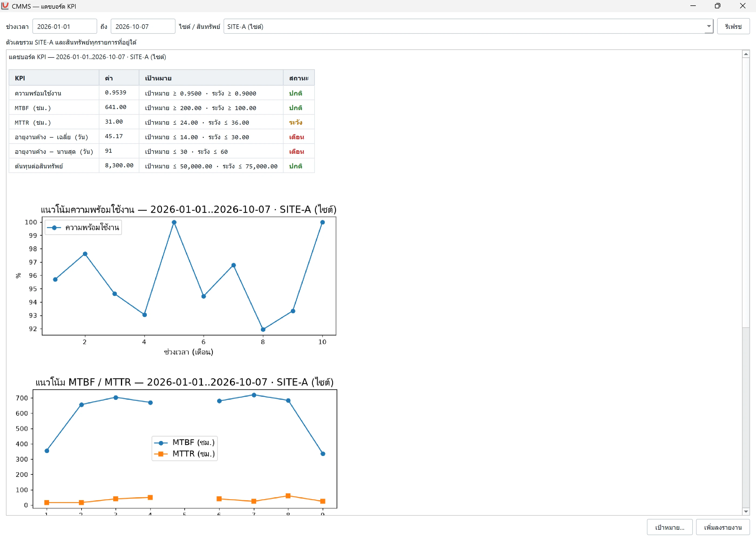
Task: Click the availability trend chart title
Action: 188,209
